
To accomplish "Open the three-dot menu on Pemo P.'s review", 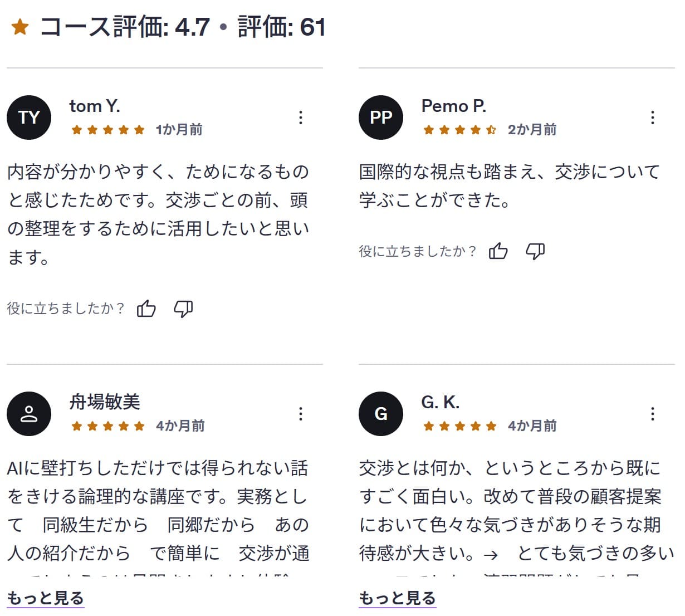I will click(x=653, y=118).
